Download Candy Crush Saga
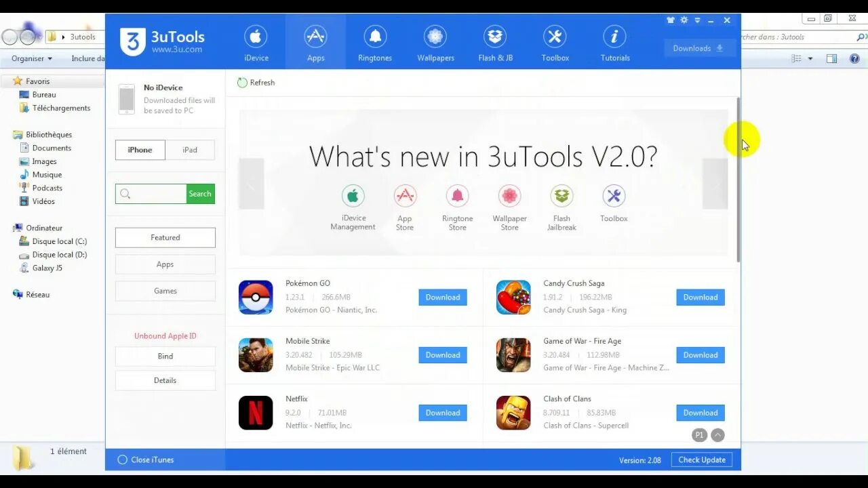Screen dimensions: 868x488 click(x=701, y=298)
